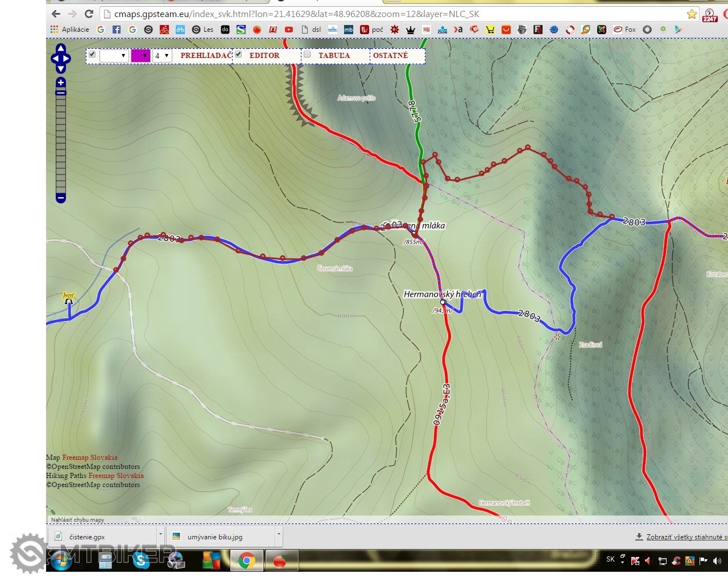The image size is (728, 582).
Task: Reload the page with the browser refresh icon
Action: coord(89,14)
